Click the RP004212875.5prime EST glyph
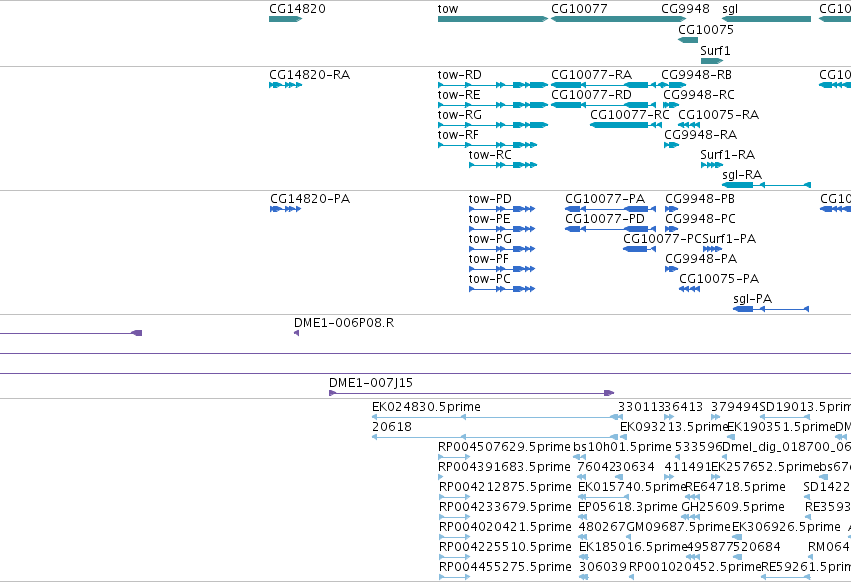The height and width of the screenshot is (582, 851). tap(454, 497)
